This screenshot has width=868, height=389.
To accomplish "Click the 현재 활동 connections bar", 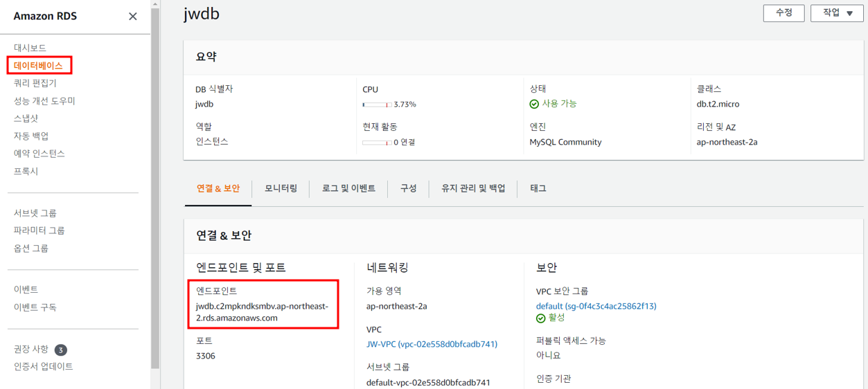I will click(376, 143).
